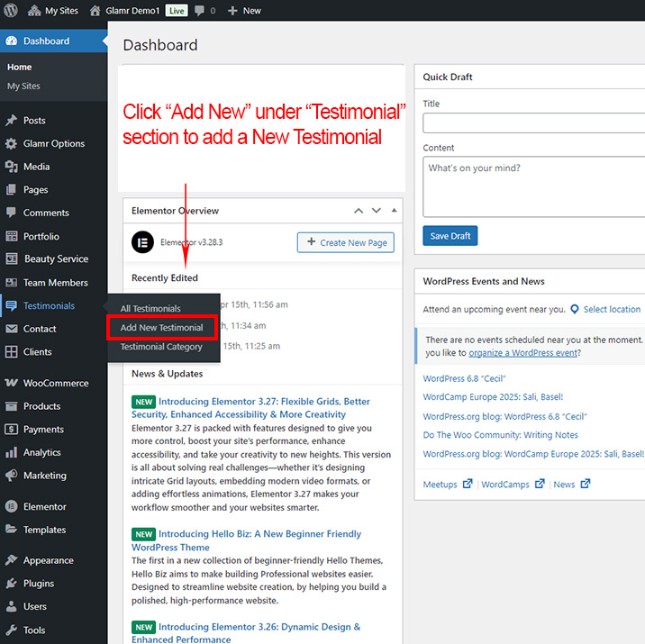Open WordPress 6.8 "Cecil" news link
Viewport: 645px width, 644px height.
click(x=464, y=378)
